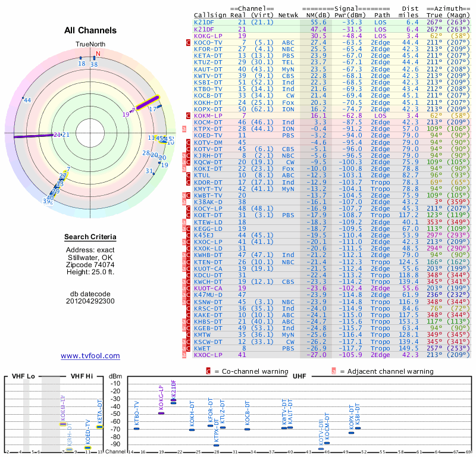Click the pink adjacent channel warning legend icon
Image resolution: width=476 pixels, height=457 pixels.
pyautogui.click(x=333, y=371)
